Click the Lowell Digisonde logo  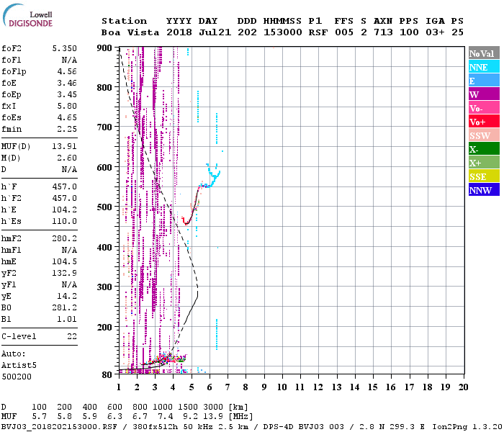[x=27, y=16]
